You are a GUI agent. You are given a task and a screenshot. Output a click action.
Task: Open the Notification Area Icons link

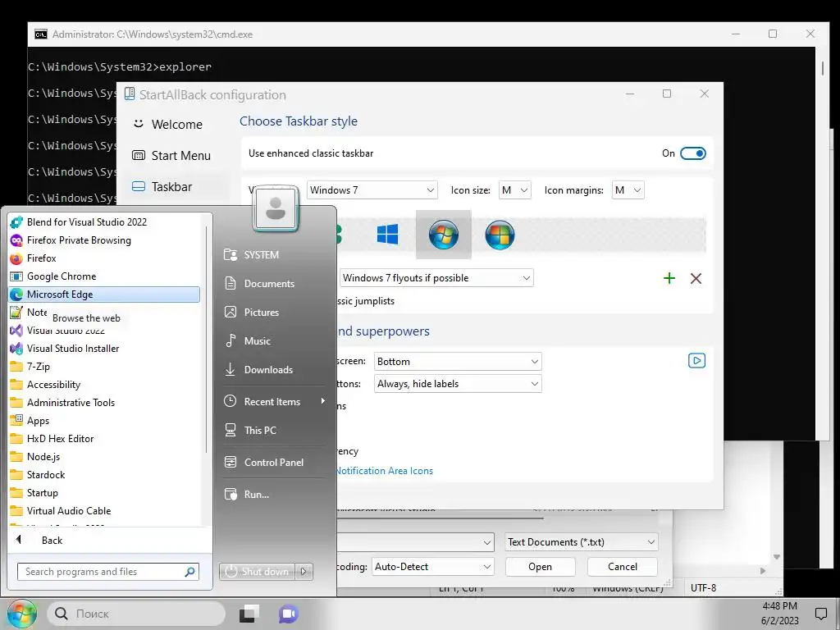(x=385, y=471)
